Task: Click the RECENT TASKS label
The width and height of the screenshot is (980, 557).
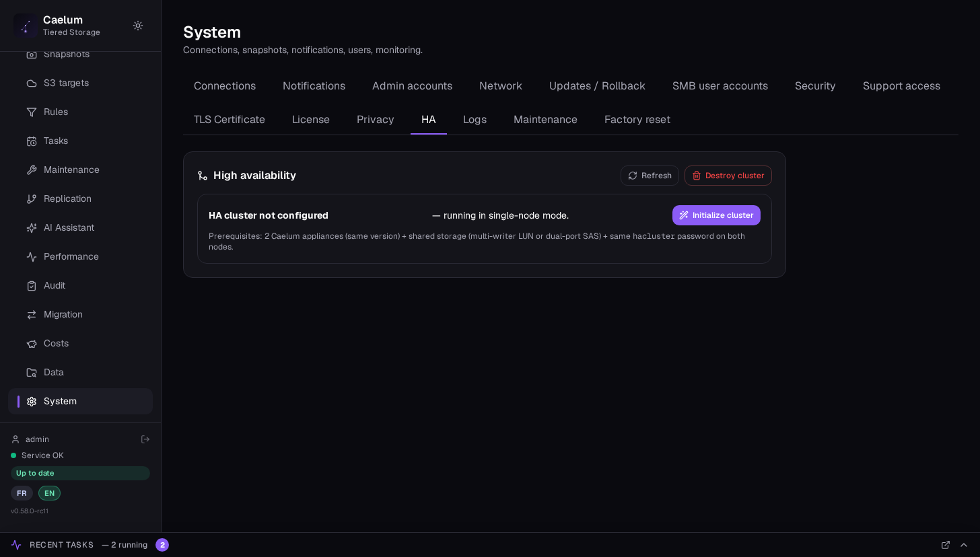Action: 61,545
